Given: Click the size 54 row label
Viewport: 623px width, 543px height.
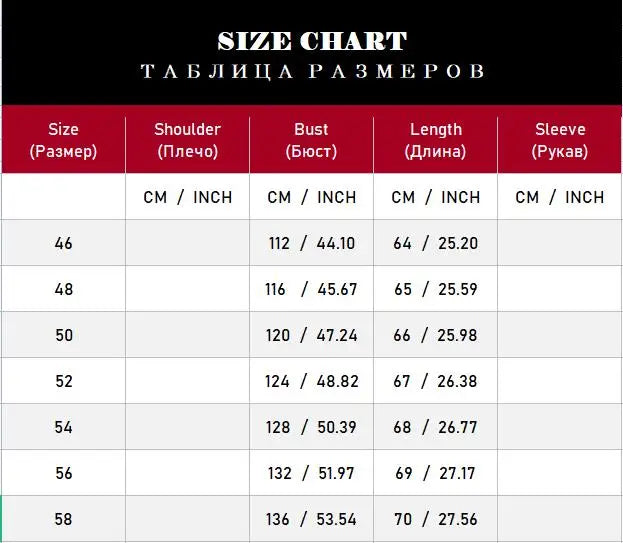Looking at the screenshot, I should [63, 427].
